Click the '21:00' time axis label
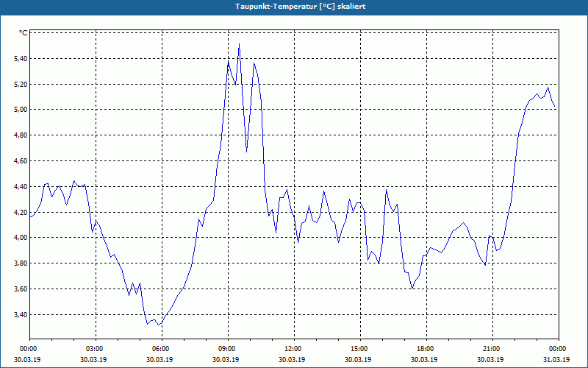The image size is (588, 368). pyautogui.click(x=492, y=349)
